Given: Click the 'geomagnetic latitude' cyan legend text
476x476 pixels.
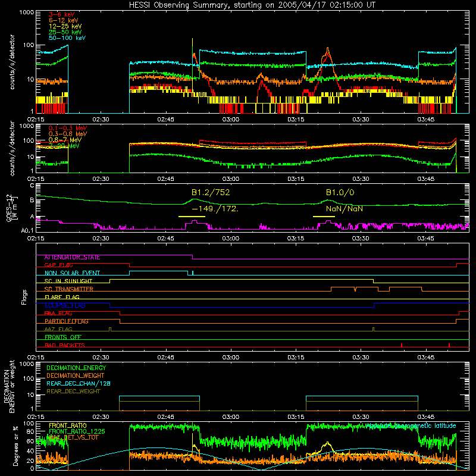Looking at the screenshot, I should point(425,426).
